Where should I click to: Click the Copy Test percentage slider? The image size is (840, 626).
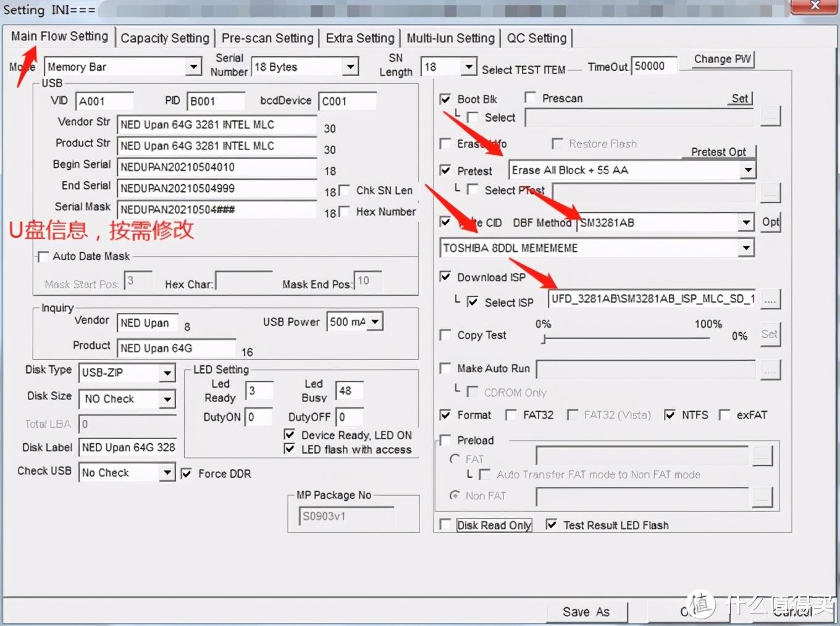click(x=627, y=338)
